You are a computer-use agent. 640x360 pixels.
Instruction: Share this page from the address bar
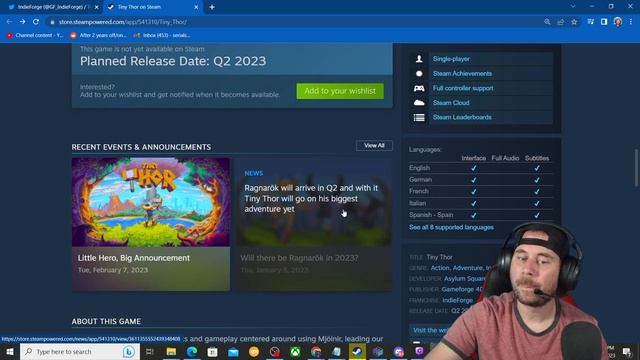560,22
